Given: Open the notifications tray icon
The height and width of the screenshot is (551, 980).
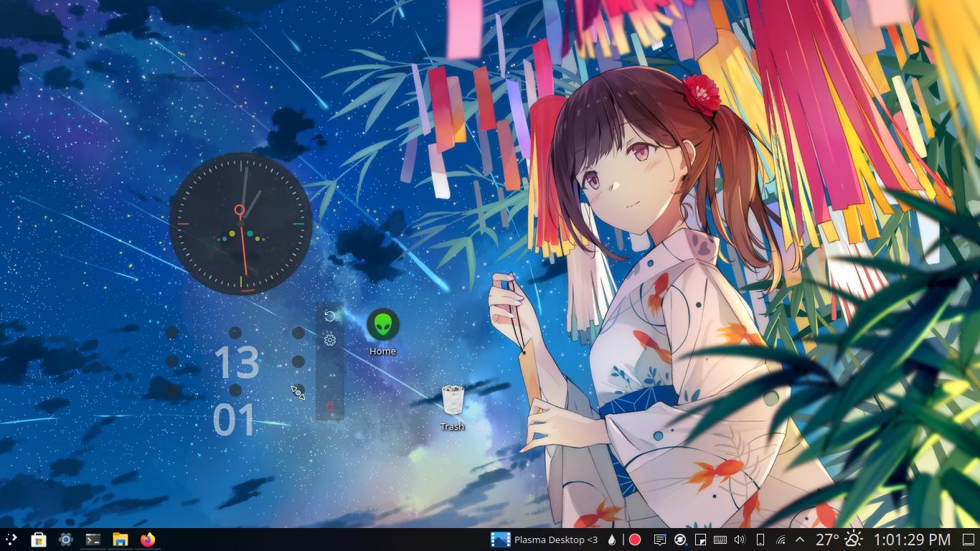Looking at the screenshot, I should point(660,540).
